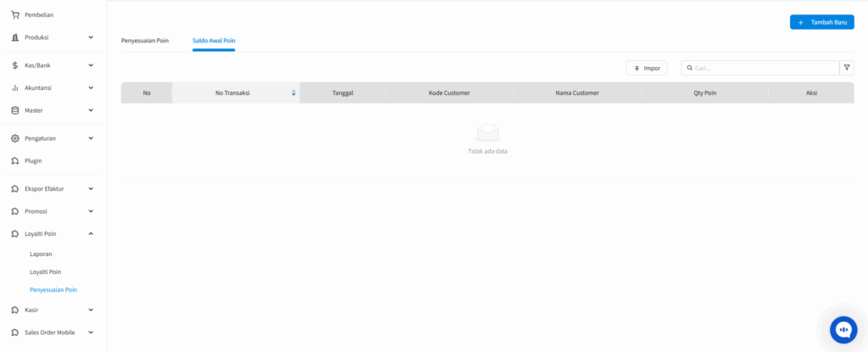868x352 pixels.
Task: Expand the Pengaturan chevron
Action: point(91,138)
